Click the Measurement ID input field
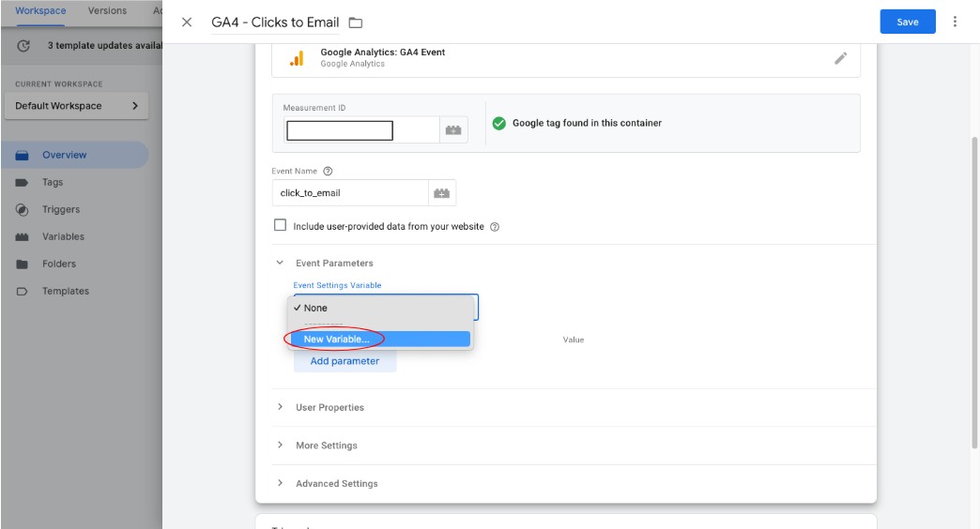Screen dimensions: 980x529 point(340,130)
